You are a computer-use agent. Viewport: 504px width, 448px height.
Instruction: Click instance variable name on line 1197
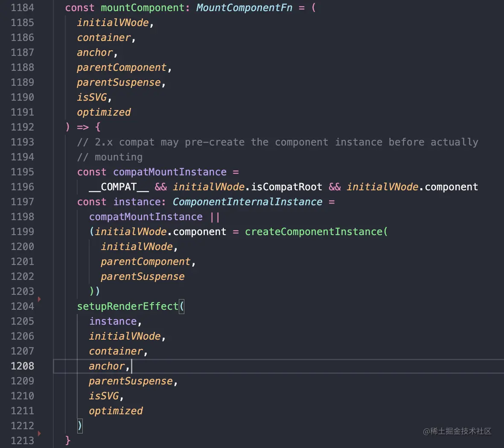(x=137, y=202)
